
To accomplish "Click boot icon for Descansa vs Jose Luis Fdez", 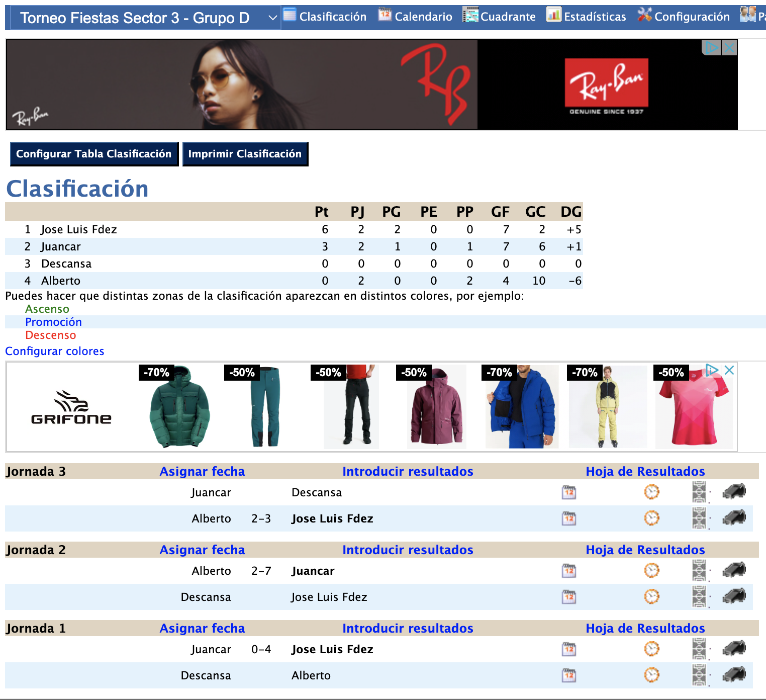I will (x=734, y=596).
